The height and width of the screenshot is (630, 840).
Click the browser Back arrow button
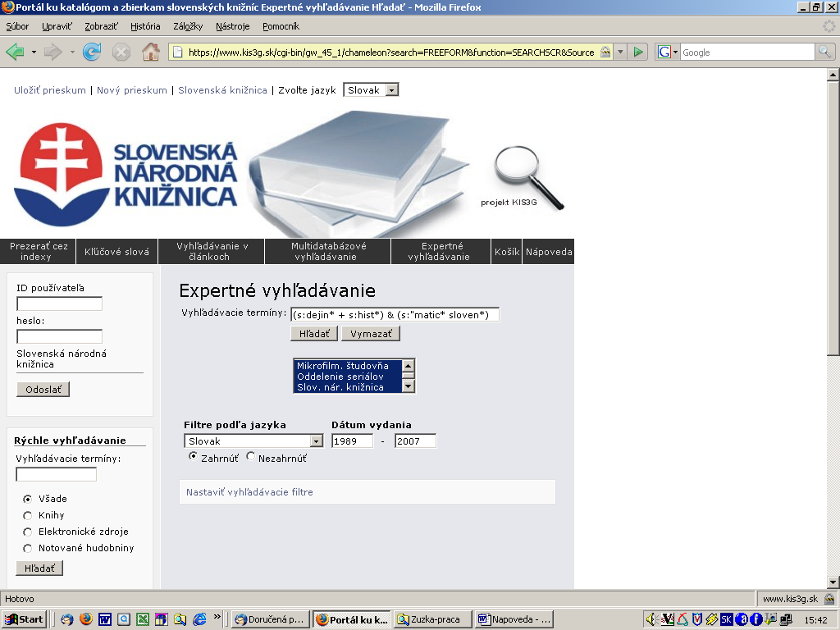pyautogui.click(x=16, y=52)
